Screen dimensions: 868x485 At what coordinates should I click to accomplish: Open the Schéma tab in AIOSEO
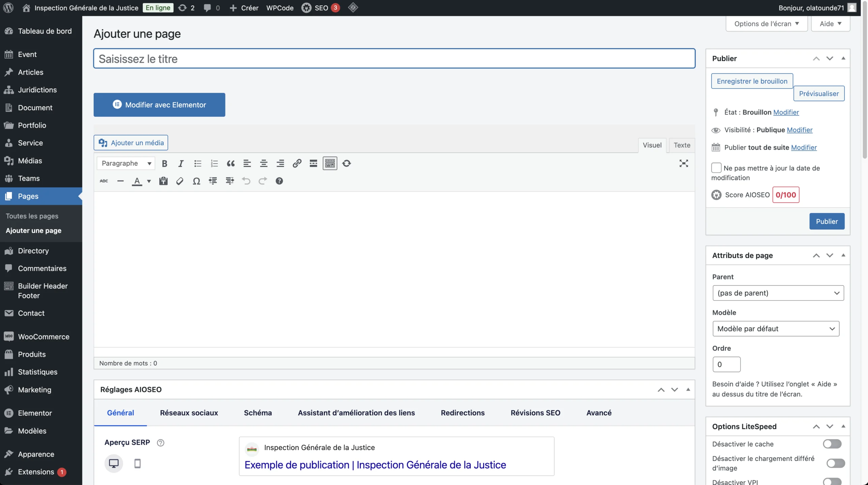[258, 413]
